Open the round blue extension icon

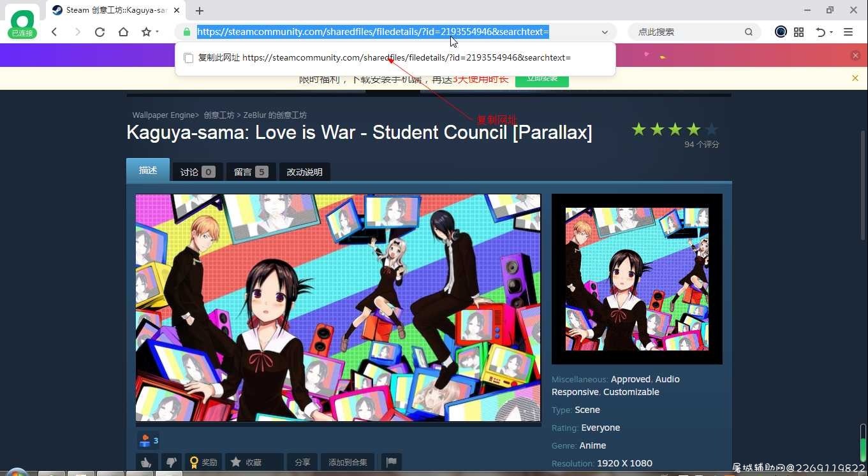click(781, 32)
